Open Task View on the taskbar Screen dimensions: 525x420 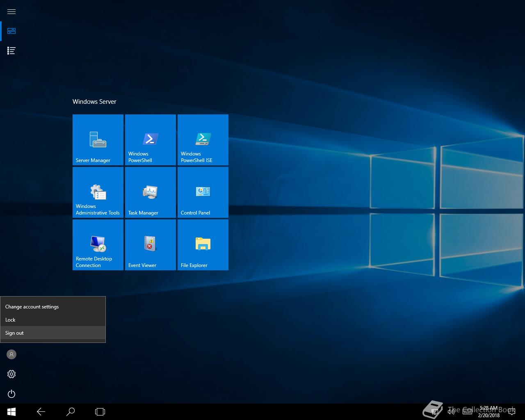(100, 412)
